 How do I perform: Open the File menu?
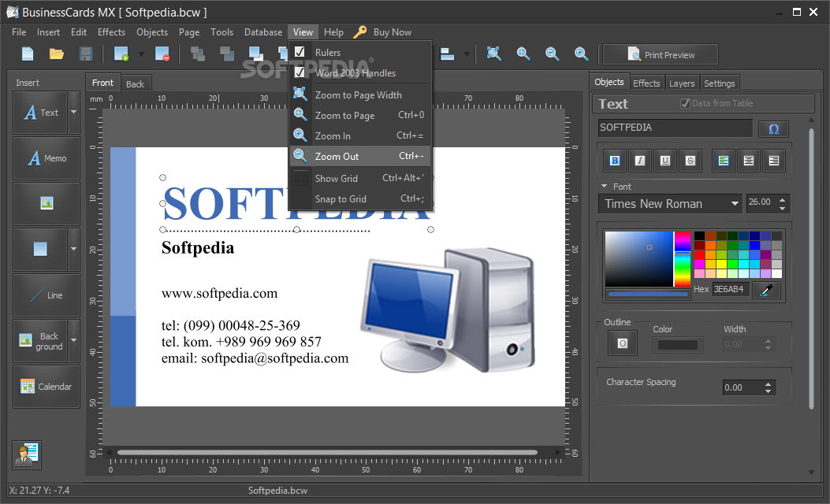coord(19,32)
